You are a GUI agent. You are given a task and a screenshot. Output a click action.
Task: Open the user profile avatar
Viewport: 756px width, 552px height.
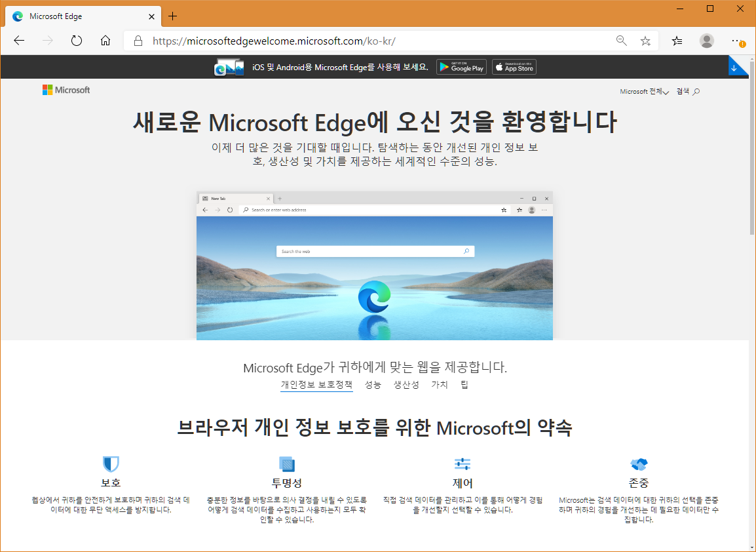(707, 41)
